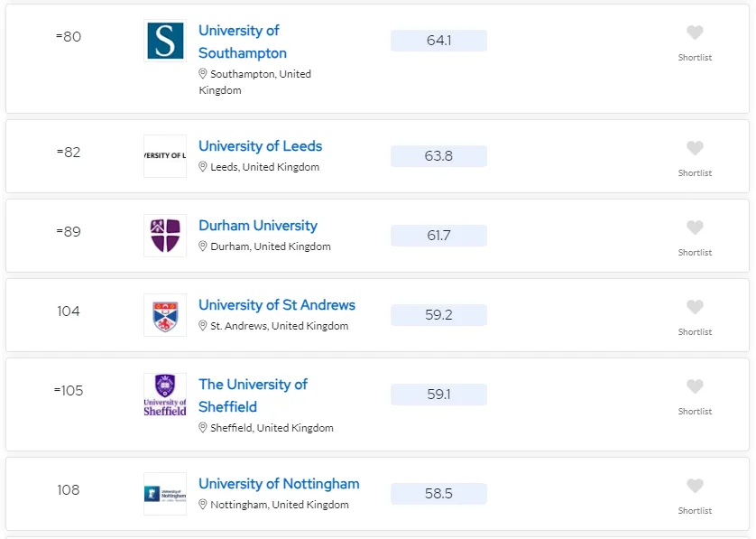Image resolution: width=756 pixels, height=539 pixels.
Task: Shortlist University of Southampton with heart icon
Action: [x=695, y=33]
